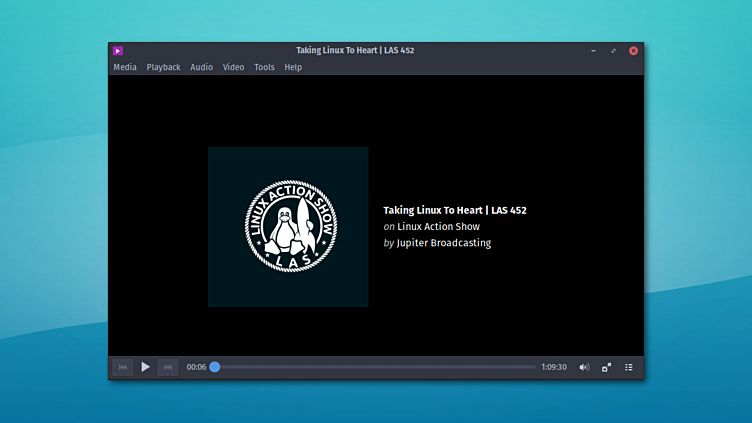Click the 1:09:30 total duration label

coord(554,367)
